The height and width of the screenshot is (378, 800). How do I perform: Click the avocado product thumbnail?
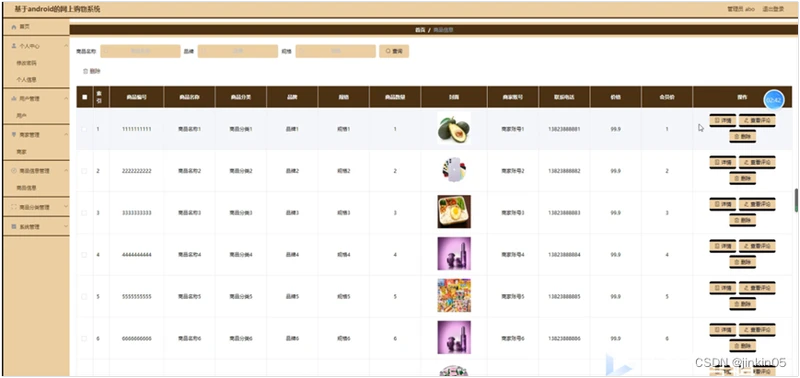[x=454, y=129]
